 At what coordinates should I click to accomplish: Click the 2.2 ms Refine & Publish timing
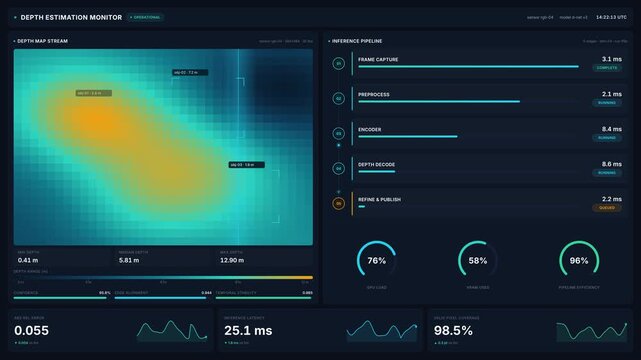pyautogui.click(x=612, y=199)
